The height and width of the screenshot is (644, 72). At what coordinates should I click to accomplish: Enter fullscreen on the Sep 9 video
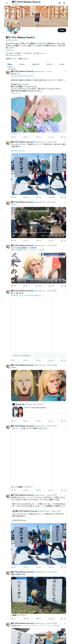pyautogui.click(x=64, y=235)
